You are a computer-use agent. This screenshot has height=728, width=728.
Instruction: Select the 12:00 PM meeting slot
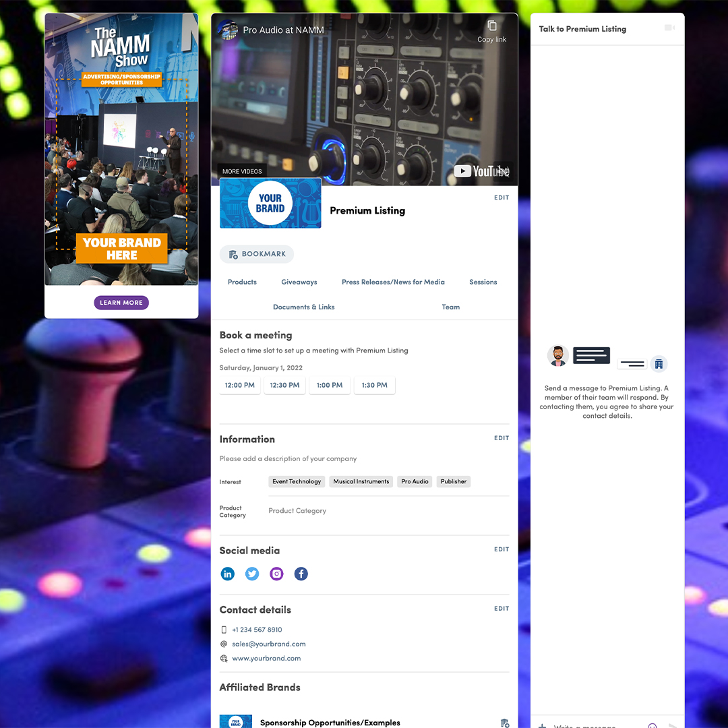tap(240, 385)
